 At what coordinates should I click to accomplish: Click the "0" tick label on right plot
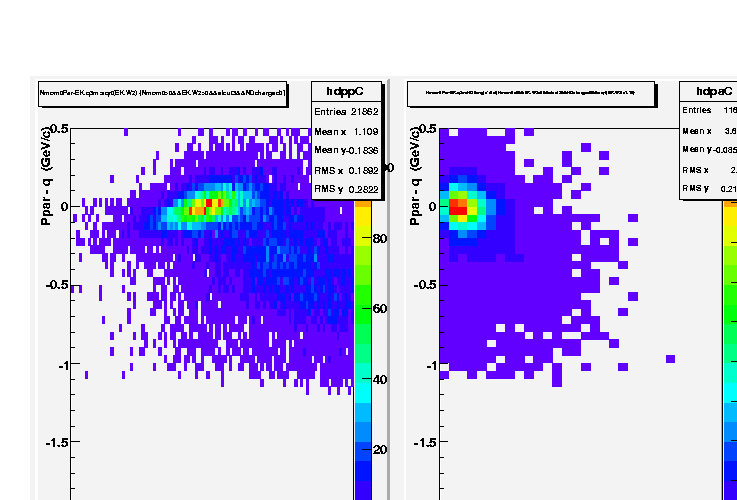pos(433,207)
